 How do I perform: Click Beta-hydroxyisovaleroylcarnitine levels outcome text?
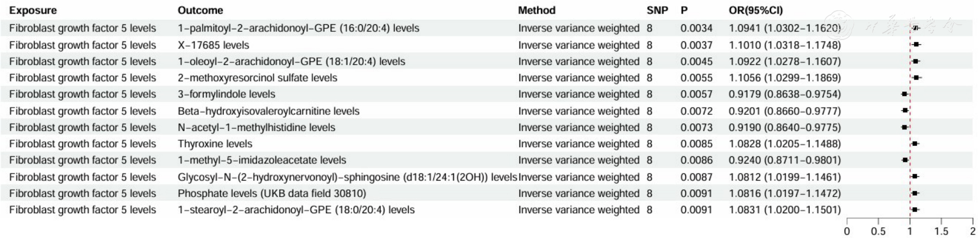coord(268,111)
